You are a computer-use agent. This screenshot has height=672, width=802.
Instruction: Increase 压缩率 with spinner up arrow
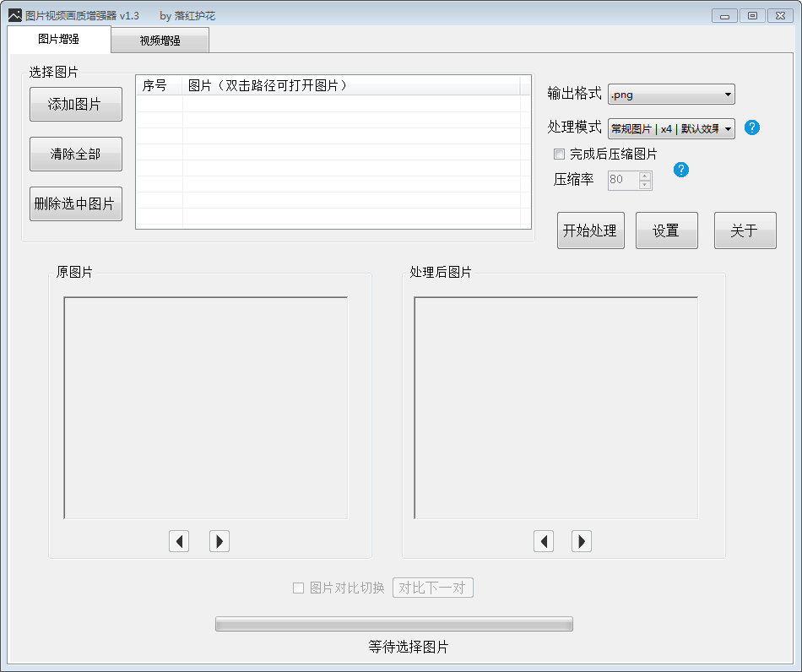pos(645,176)
